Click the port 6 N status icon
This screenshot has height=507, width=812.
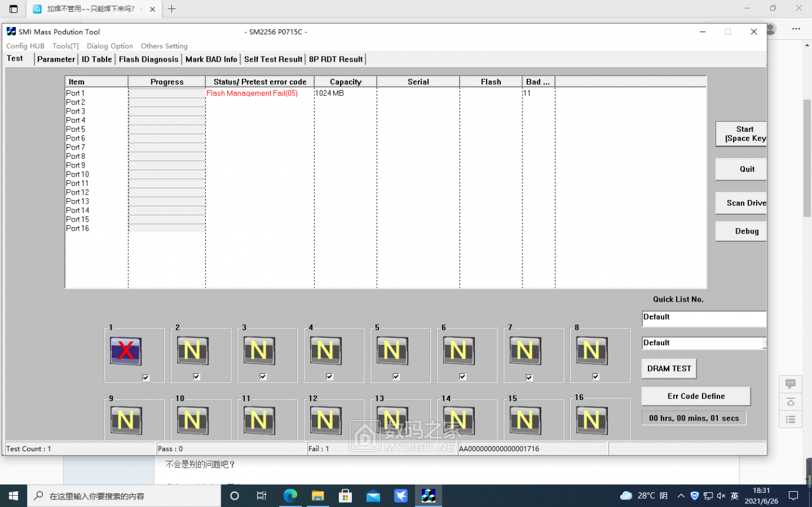[x=458, y=351]
